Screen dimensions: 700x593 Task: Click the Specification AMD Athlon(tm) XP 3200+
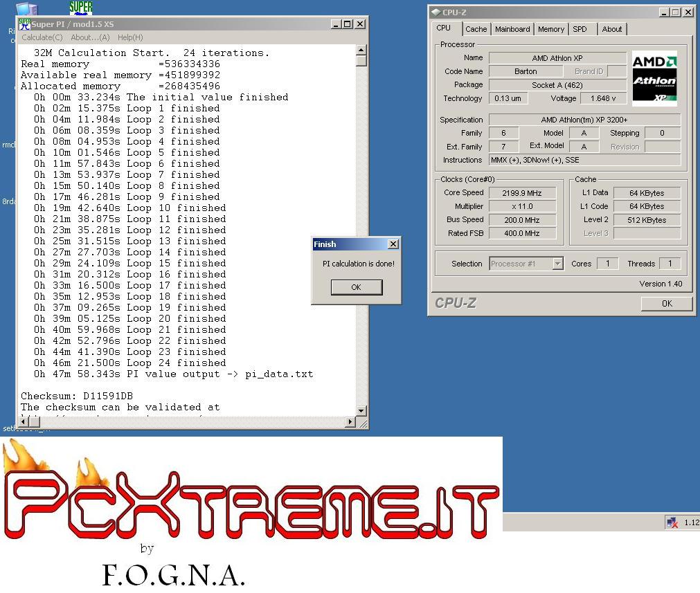coord(584,120)
